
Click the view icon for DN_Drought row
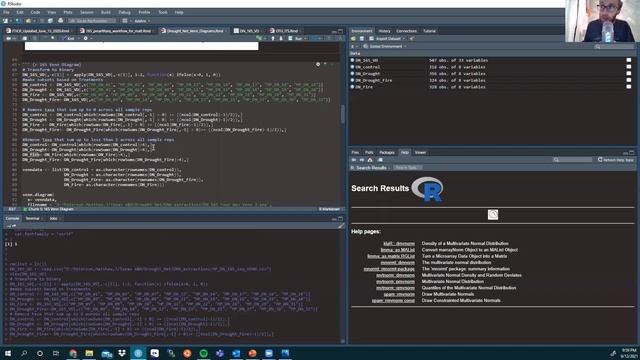[629, 74]
